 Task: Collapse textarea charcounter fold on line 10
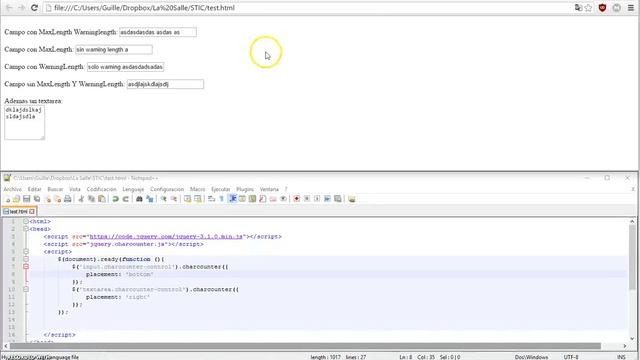[x=26, y=289]
